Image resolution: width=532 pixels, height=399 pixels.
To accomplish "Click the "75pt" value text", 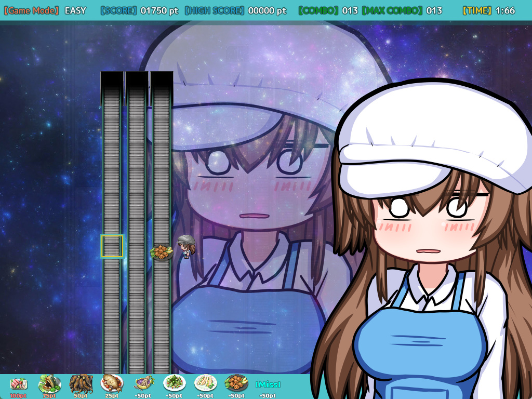I will pyautogui.click(x=49, y=395).
